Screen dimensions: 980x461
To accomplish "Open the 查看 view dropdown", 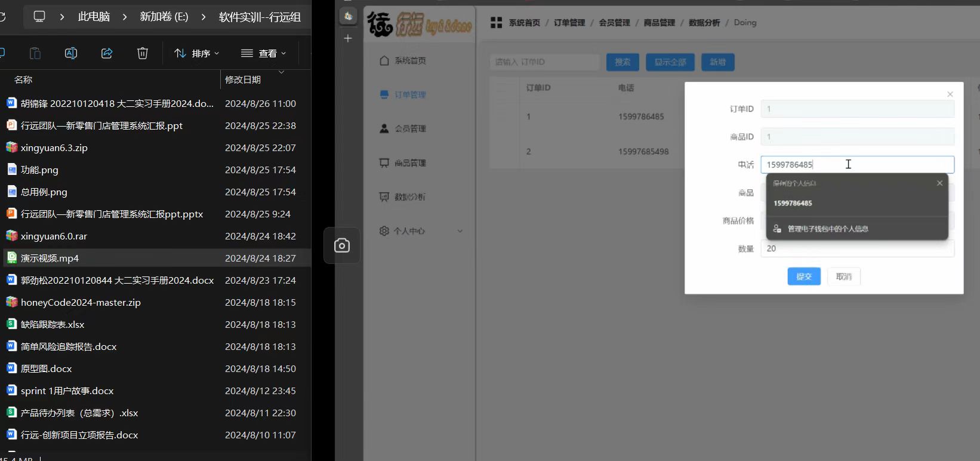I will click(263, 53).
